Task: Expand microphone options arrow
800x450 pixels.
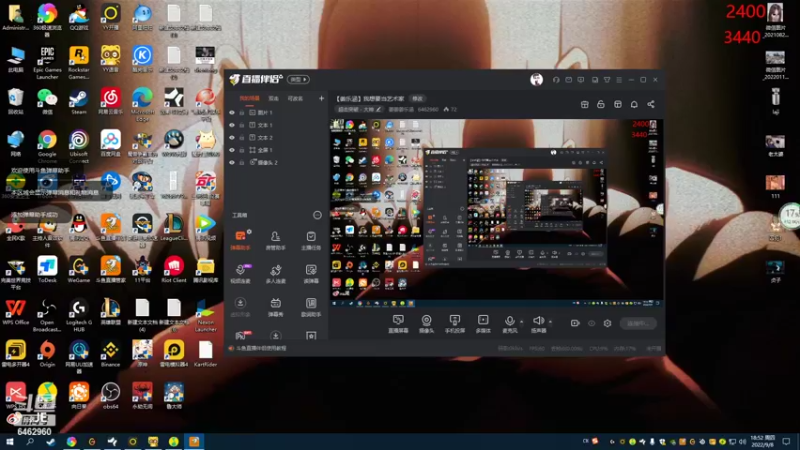Action: (521, 321)
